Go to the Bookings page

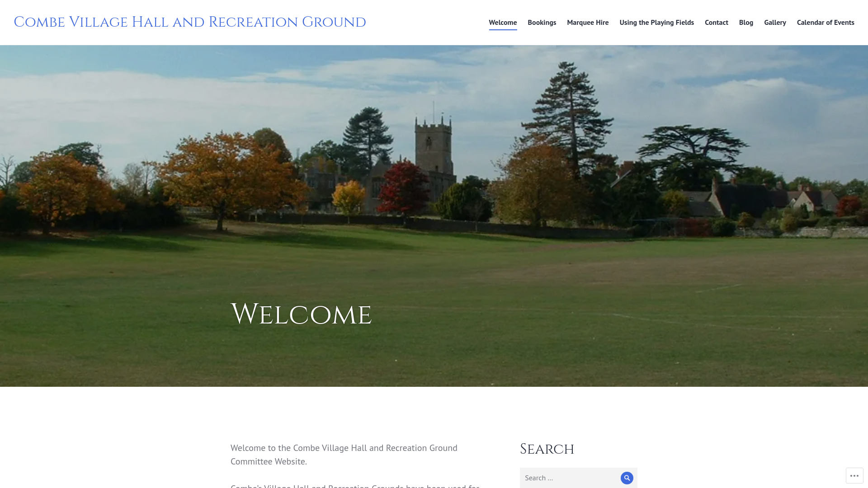coord(542,23)
